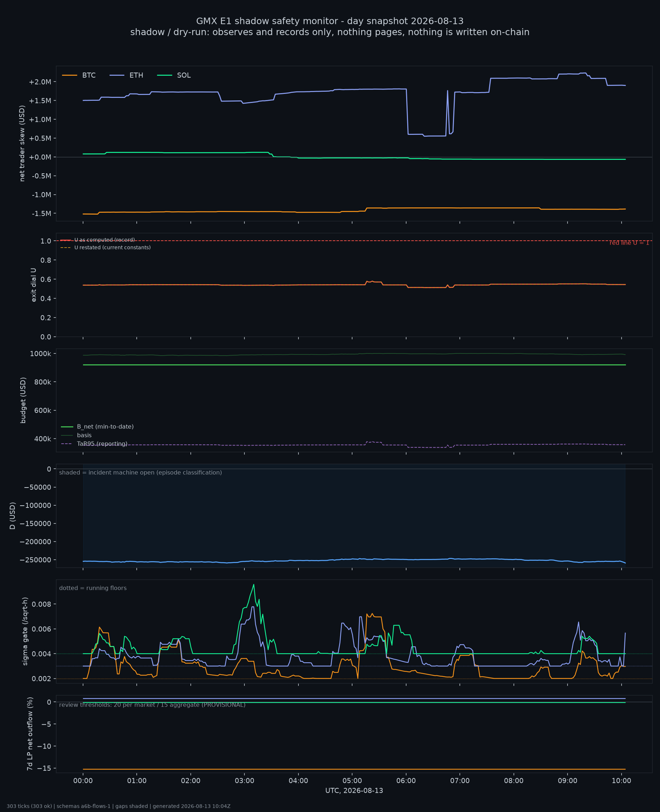Click the "0.008" sigma gate tick

(x=41, y=604)
